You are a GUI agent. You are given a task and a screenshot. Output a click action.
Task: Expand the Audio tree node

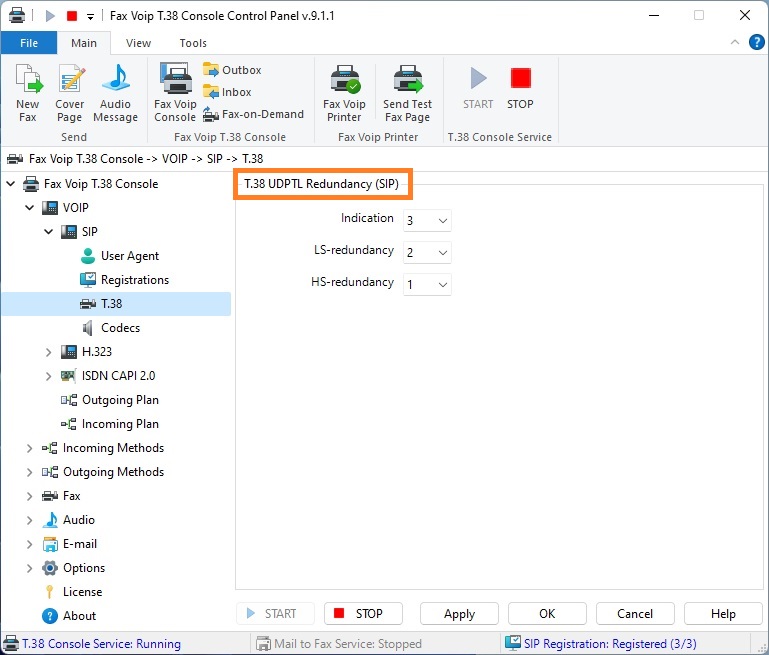coord(29,520)
